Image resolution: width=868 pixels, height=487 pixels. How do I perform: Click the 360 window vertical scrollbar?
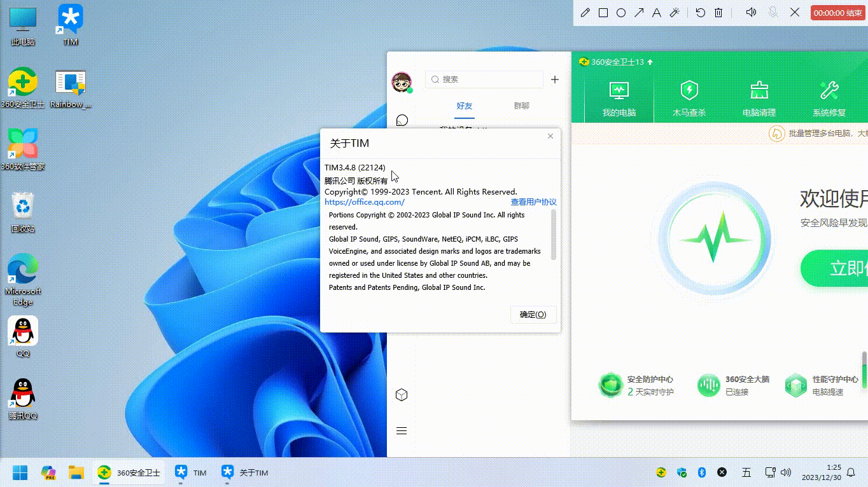pyautogui.click(x=864, y=369)
